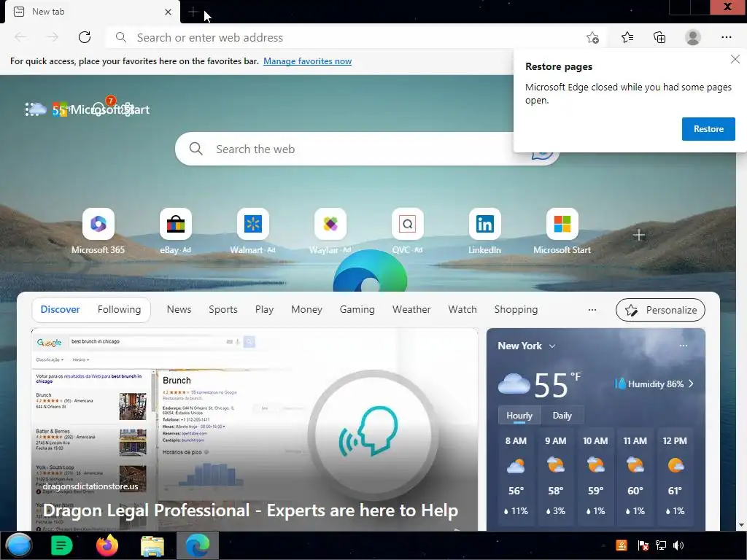
Task: Open weather card options ellipsis
Action: [x=683, y=346]
